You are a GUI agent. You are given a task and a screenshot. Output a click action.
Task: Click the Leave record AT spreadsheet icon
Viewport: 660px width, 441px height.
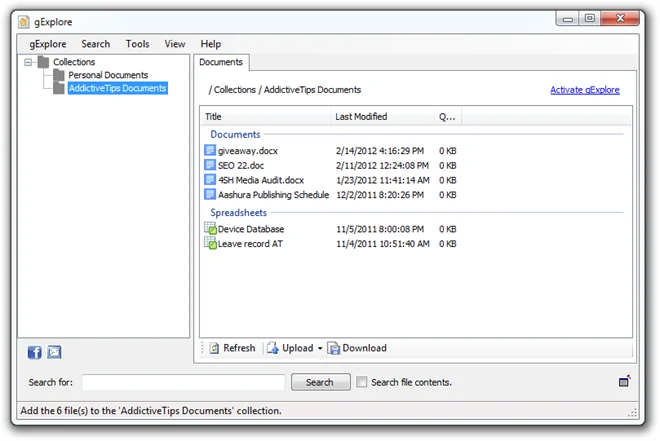210,243
